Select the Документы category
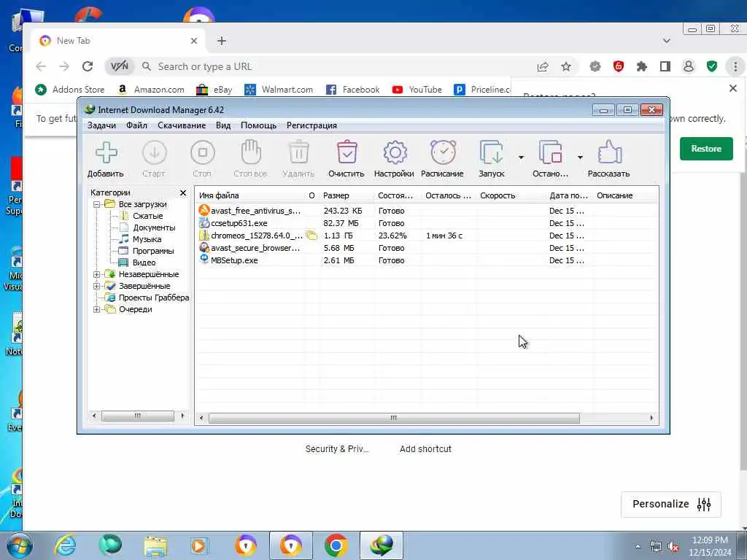Screen dimensions: 747x560 click(154, 227)
